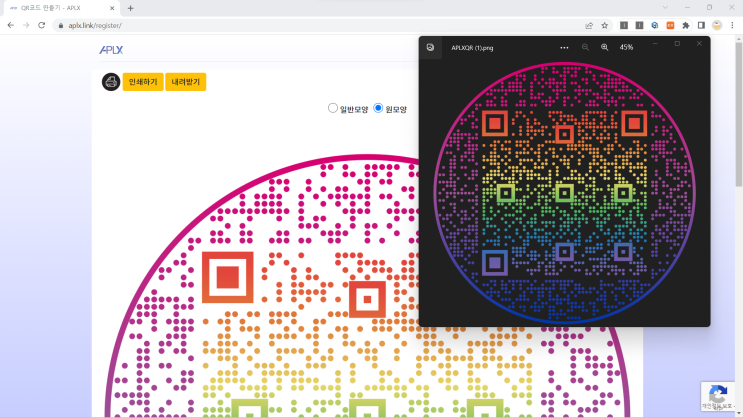This screenshot has height=418, width=743.
Task: Zoom out in photo viewer
Action: 585,47
